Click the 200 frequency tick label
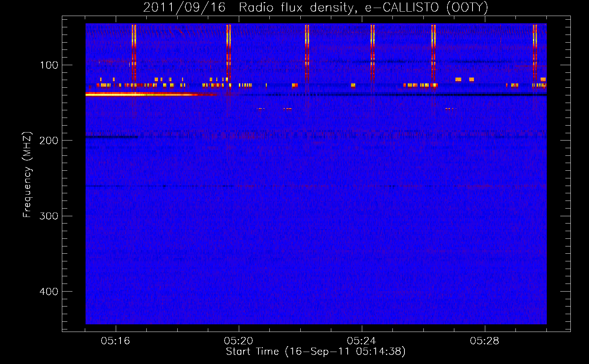 pyautogui.click(x=49, y=141)
